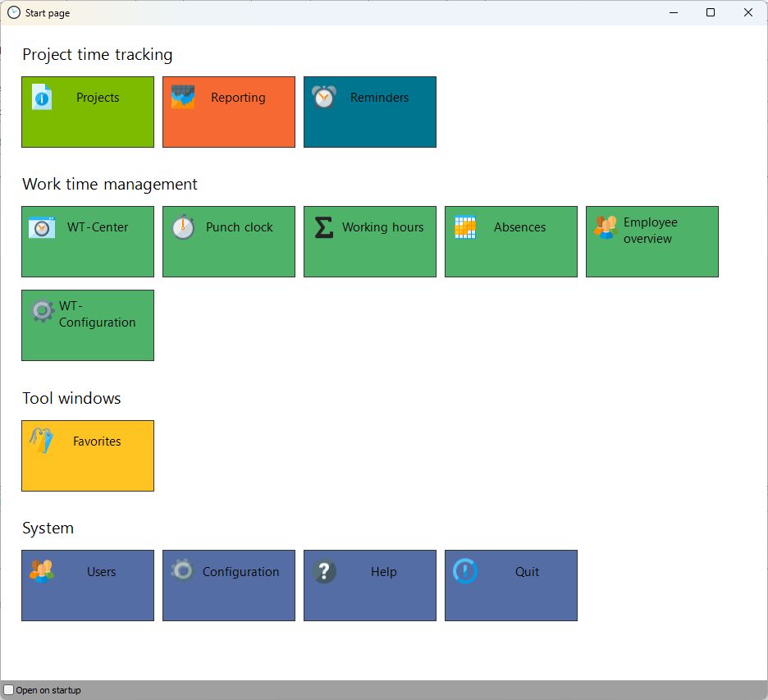Screen dimensions: 768x700
Task: Click the WT-Configuration gear icon
Action: 42,311
